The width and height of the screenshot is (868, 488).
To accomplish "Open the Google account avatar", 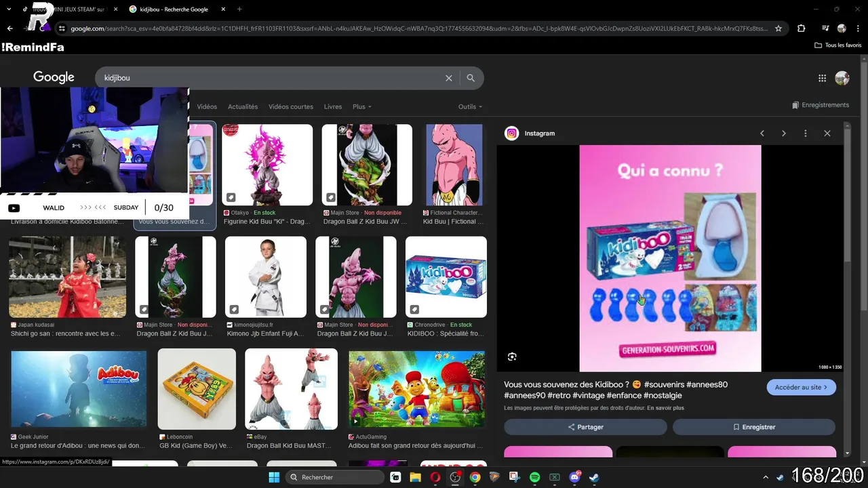I will coord(842,78).
